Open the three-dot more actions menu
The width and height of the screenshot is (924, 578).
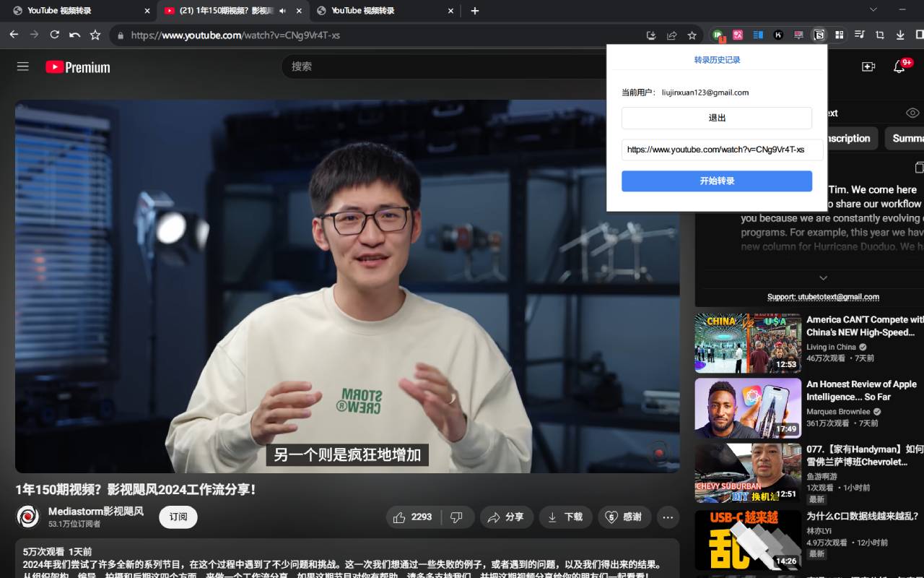click(668, 517)
